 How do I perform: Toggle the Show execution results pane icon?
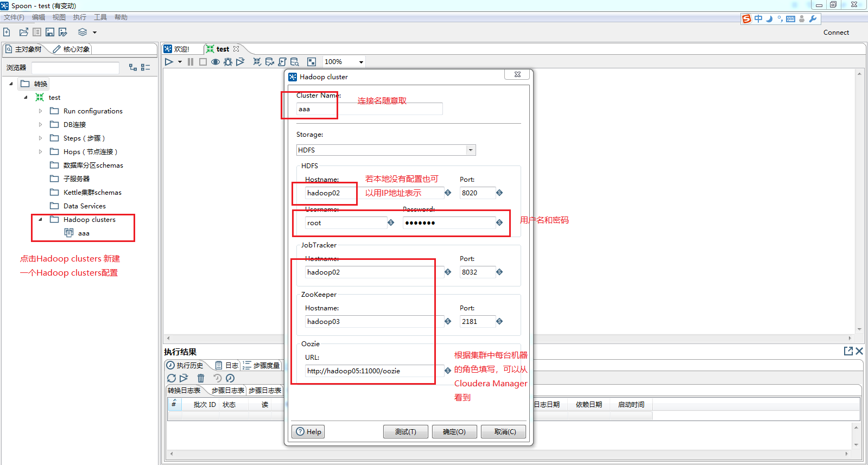pyautogui.click(x=312, y=62)
